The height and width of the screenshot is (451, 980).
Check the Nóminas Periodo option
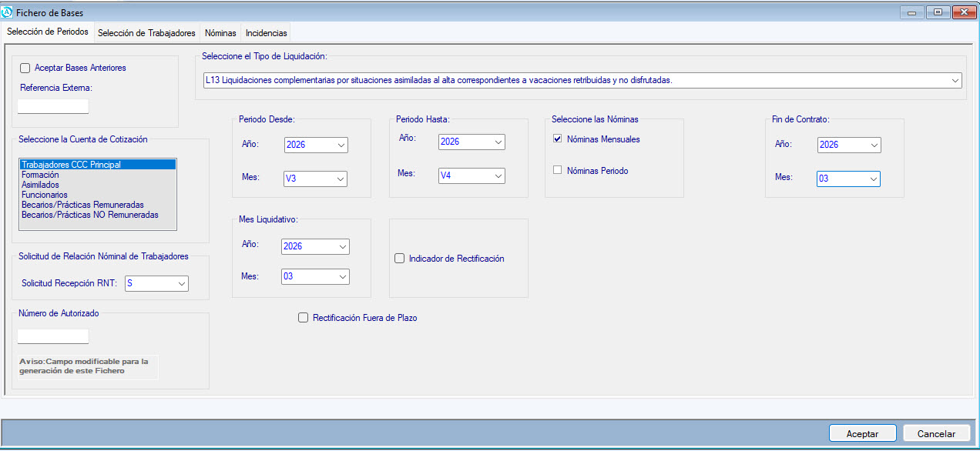tap(557, 170)
